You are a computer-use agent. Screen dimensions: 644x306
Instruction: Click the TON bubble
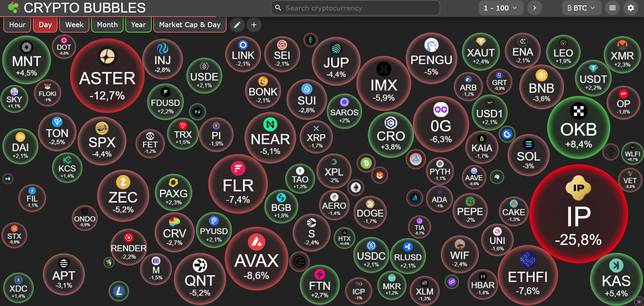[57, 132]
